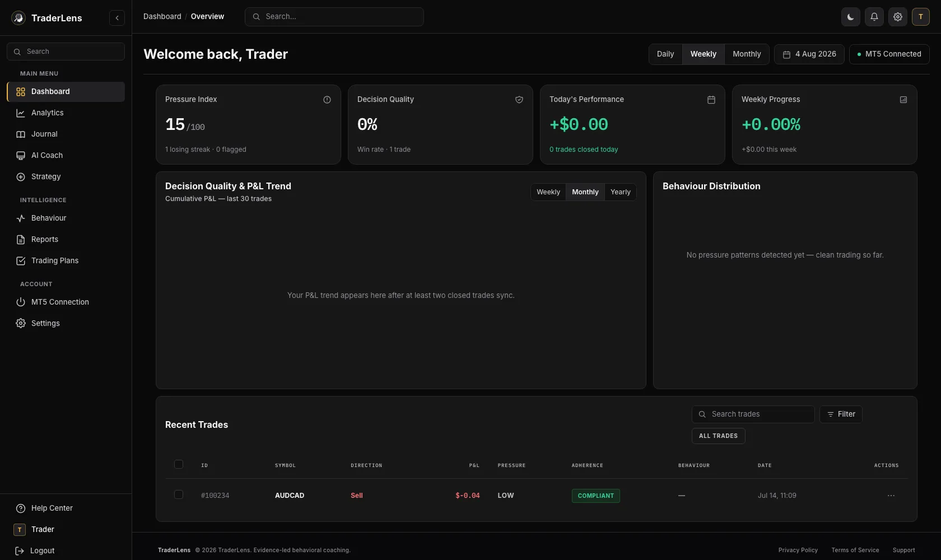Open Strategy in the sidebar
Screen dimensions: 941x560
[66, 177]
